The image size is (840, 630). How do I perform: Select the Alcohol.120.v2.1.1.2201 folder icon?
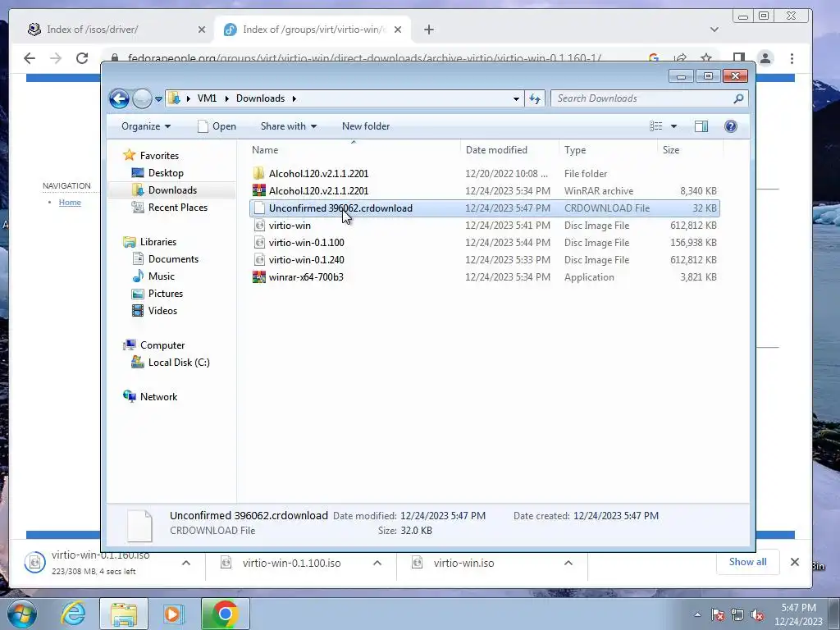(x=259, y=174)
